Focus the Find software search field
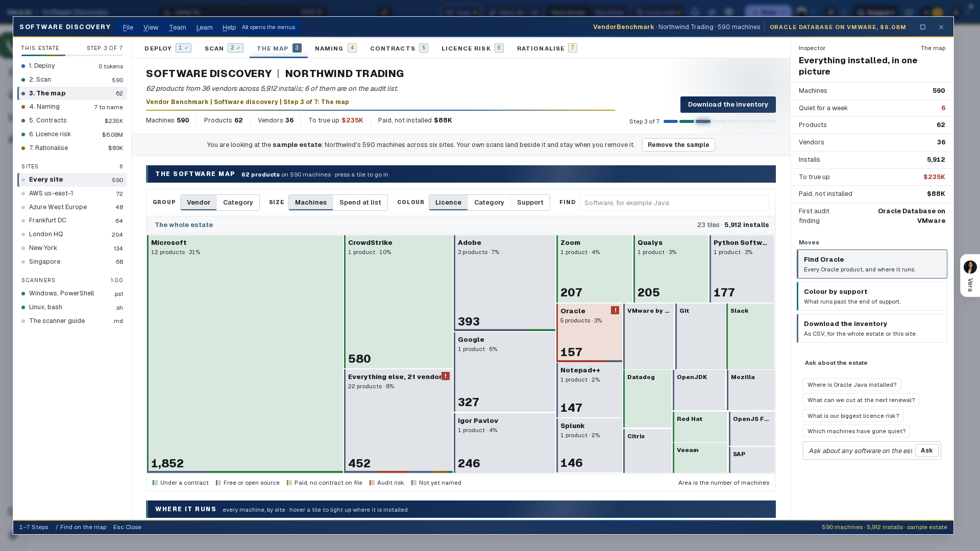 [674, 203]
